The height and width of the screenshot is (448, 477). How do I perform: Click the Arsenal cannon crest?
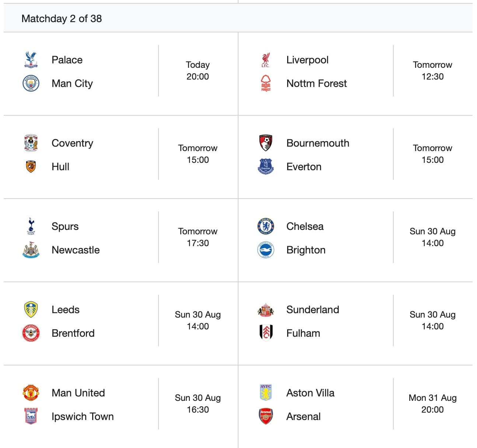[x=266, y=416]
